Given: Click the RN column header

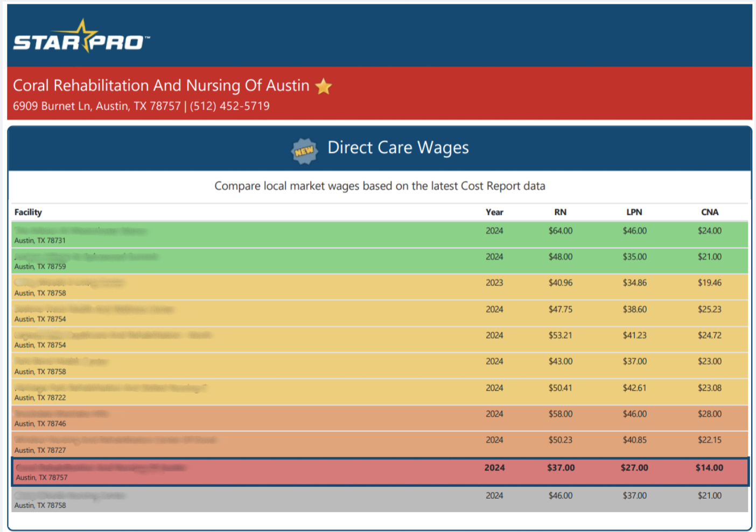Looking at the screenshot, I should (x=561, y=212).
